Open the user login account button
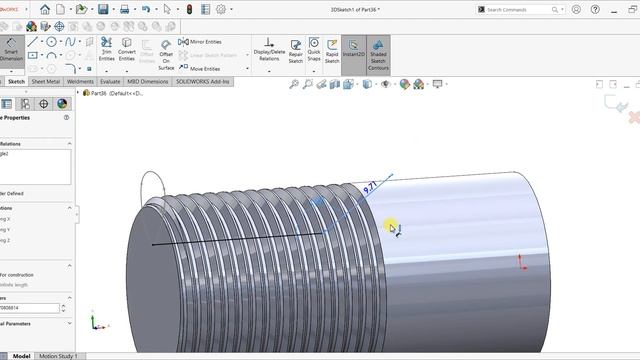This screenshot has width=640, height=360. tap(576, 9)
